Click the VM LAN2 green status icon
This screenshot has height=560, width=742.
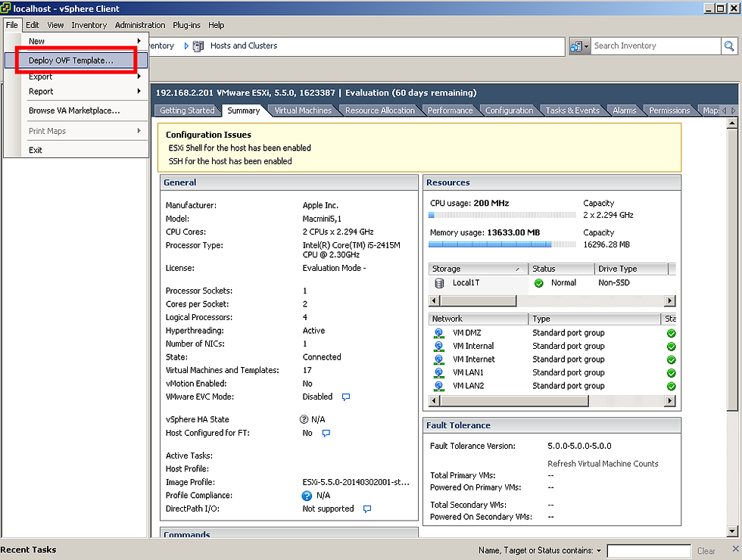(671, 387)
